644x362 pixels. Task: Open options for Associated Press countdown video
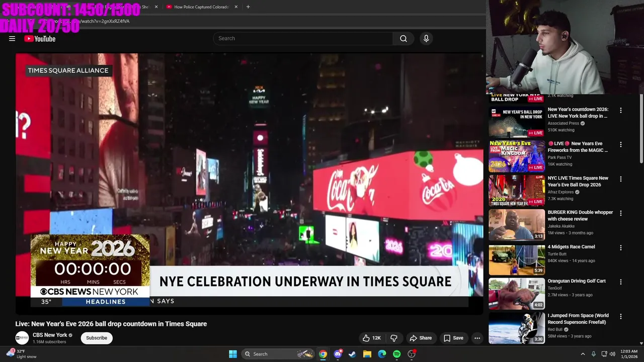tap(620, 110)
